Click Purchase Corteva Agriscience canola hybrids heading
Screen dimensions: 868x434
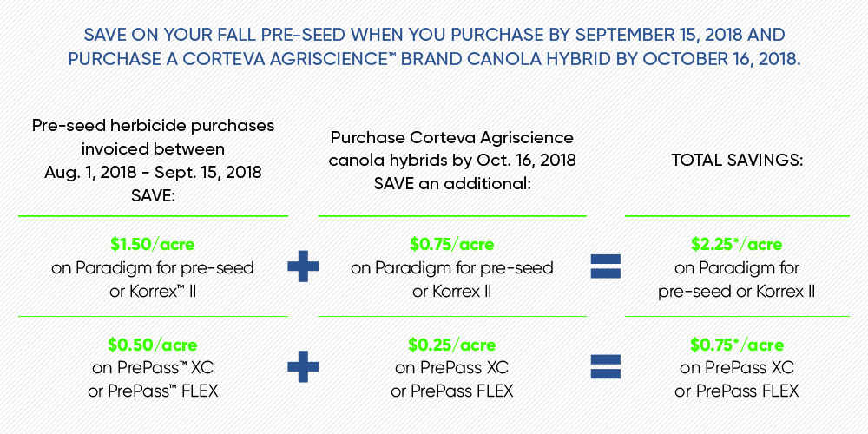[x=452, y=161]
